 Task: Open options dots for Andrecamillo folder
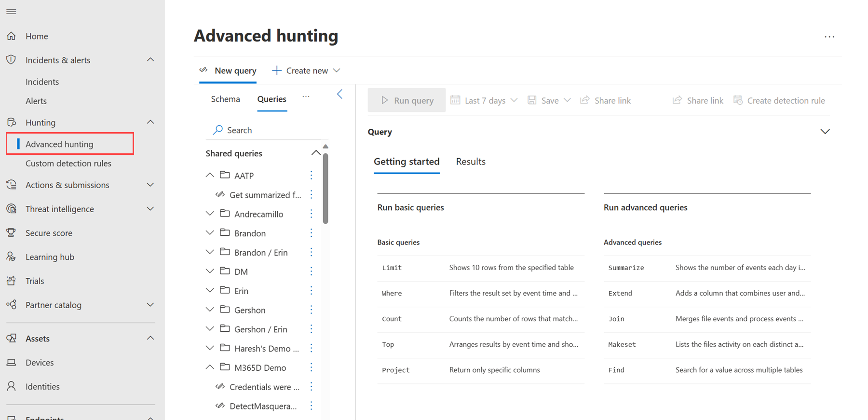click(311, 214)
